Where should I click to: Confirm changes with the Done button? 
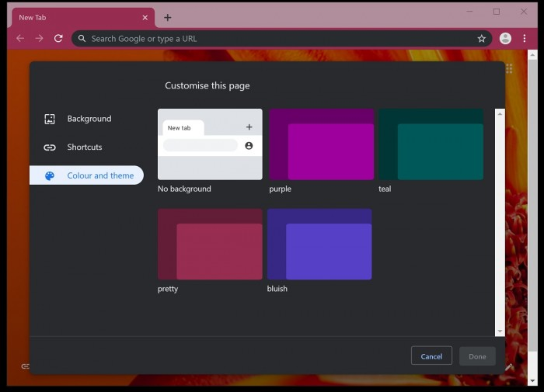(477, 356)
